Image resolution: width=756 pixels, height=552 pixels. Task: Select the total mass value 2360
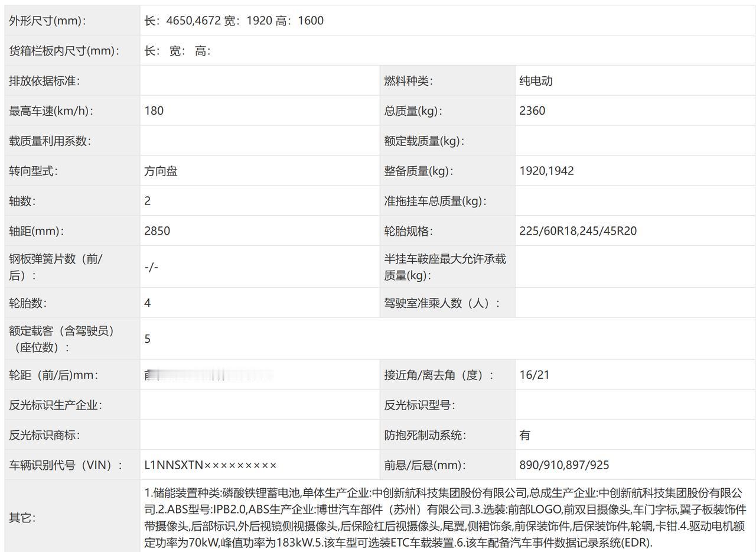[532, 111]
